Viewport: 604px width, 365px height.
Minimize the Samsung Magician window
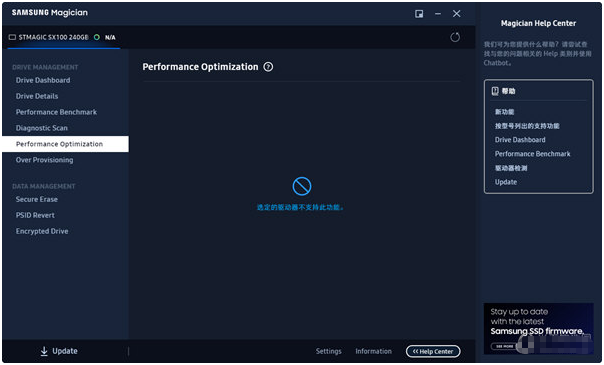click(x=438, y=14)
